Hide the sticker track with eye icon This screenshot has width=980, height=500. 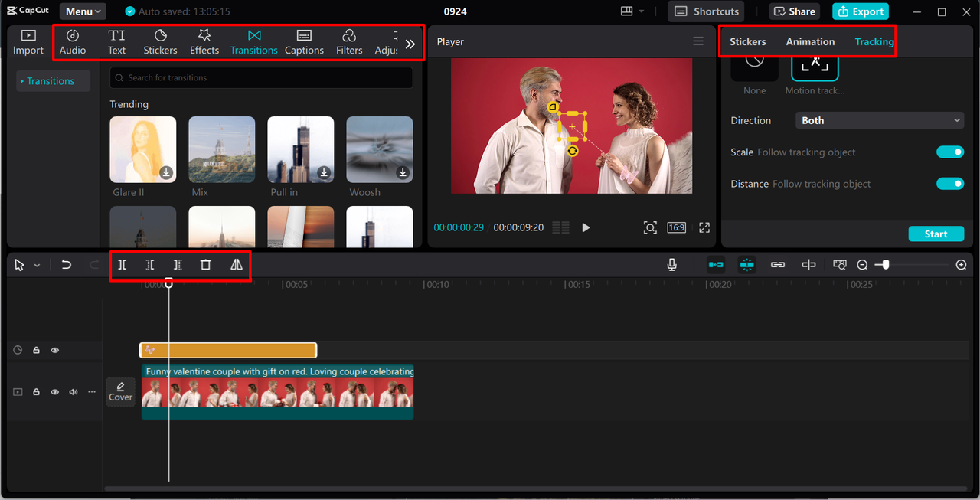pyautogui.click(x=55, y=350)
